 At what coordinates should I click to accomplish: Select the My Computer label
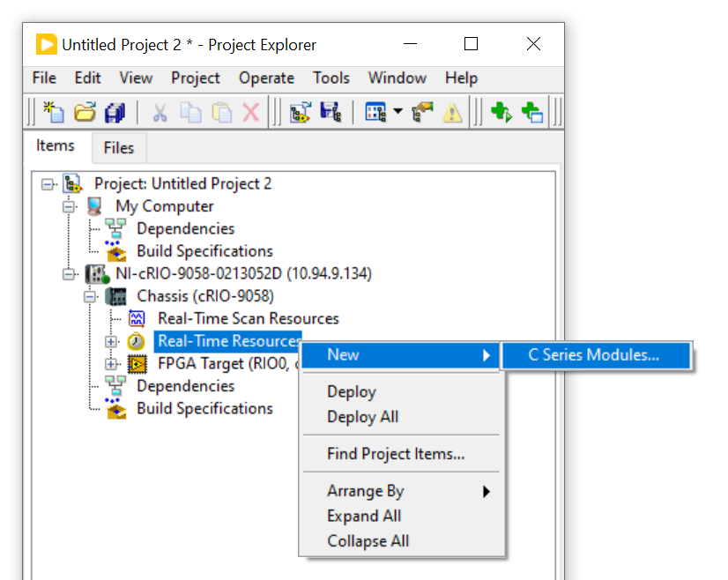pos(164,206)
